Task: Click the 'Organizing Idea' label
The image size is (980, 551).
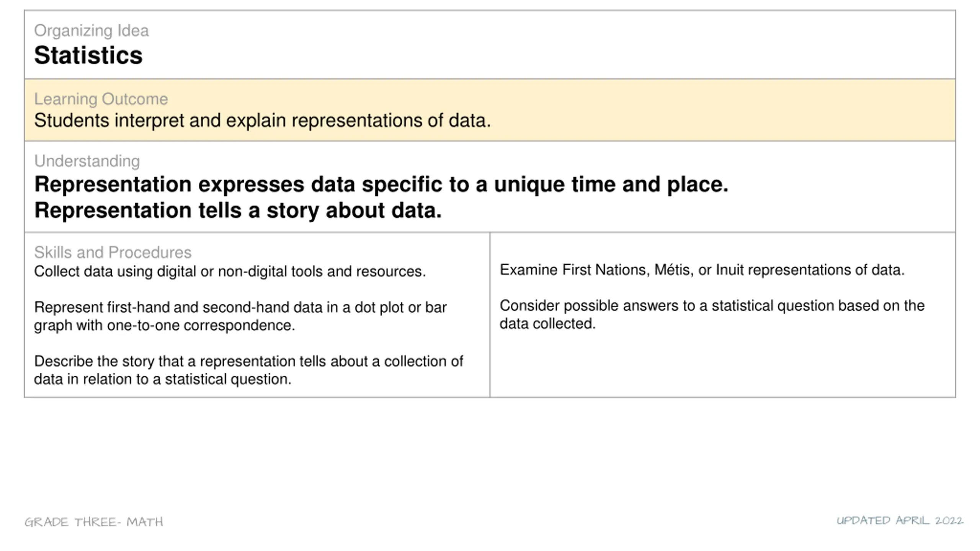Action: point(91,31)
